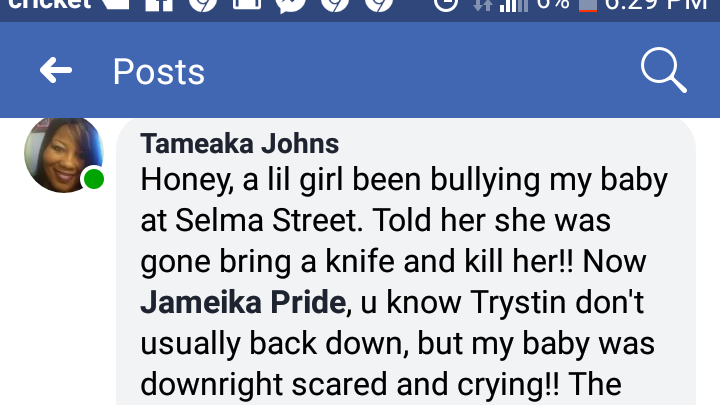This screenshot has width=720, height=405.
Task: Tap the low battery icon
Action: coord(588,5)
